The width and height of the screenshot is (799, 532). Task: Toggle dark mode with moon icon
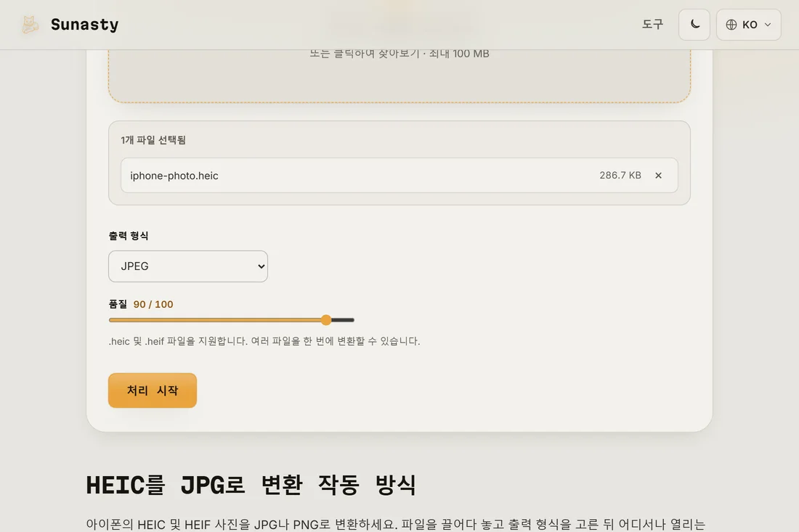tap(694, 25)
